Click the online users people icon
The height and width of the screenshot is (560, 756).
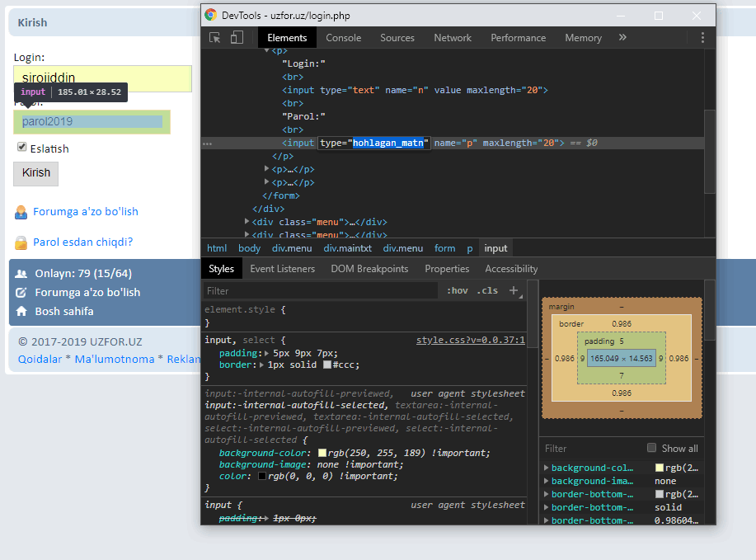point(21,274)
